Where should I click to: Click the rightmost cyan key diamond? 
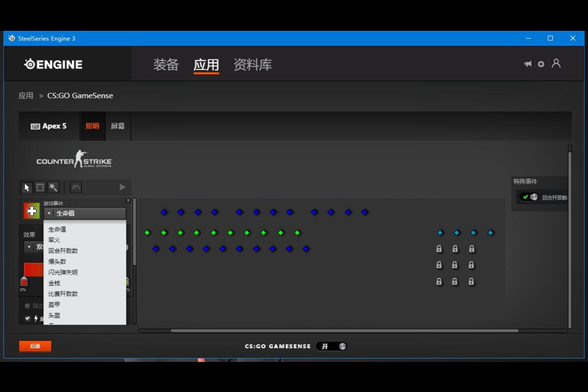[490, 233]
